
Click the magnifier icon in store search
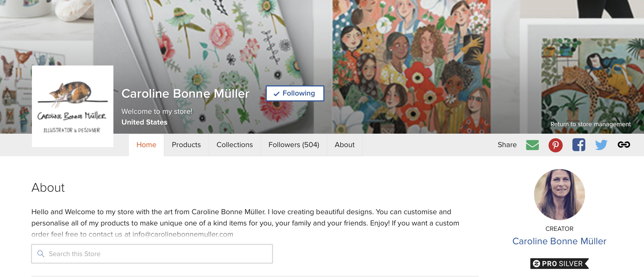coord(41,254)
